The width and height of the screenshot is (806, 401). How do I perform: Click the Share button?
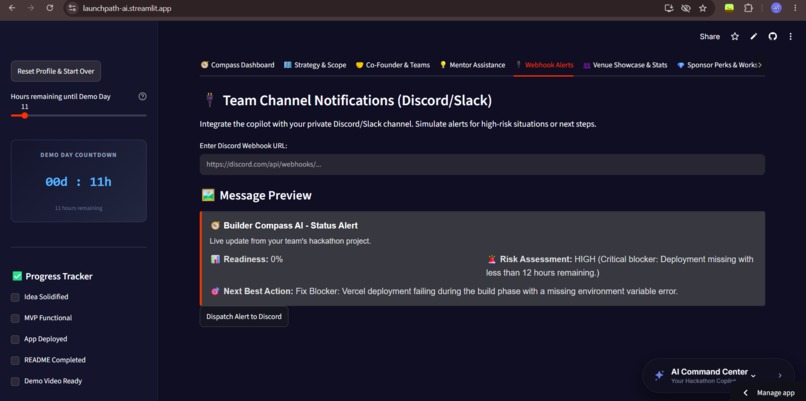point(709,37)
